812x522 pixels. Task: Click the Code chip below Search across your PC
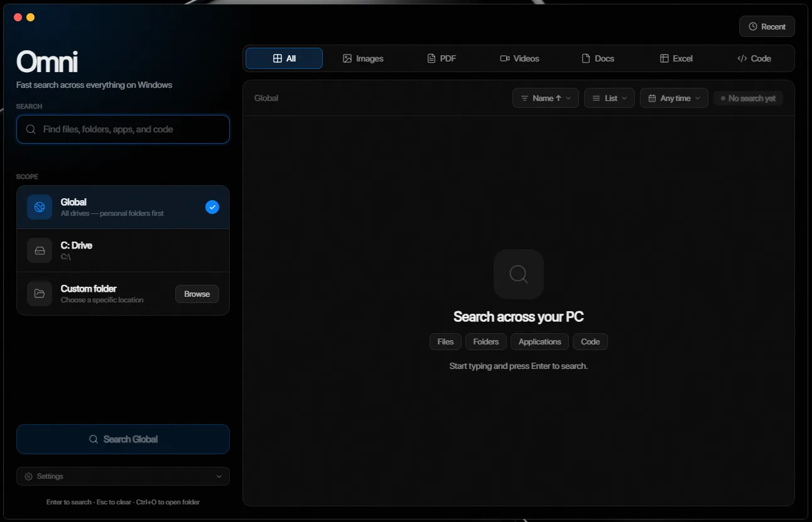pos(590,342)
